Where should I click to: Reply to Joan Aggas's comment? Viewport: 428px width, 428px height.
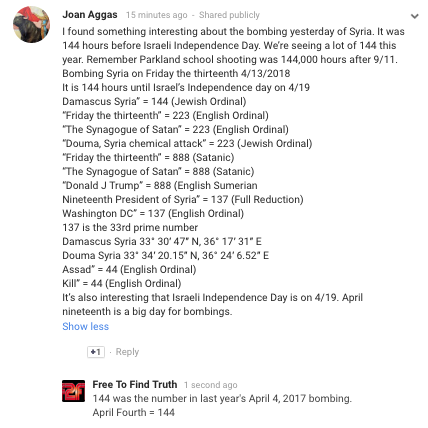click(x=127, y=352)
